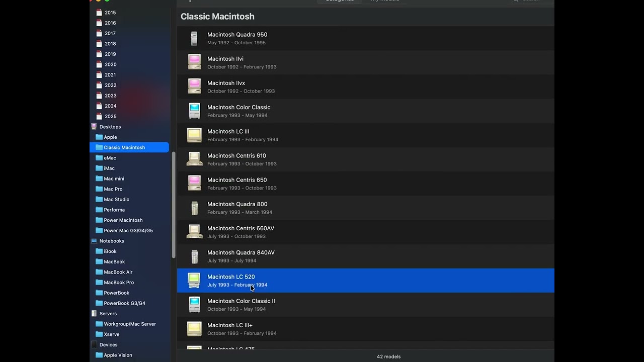Click the Macintosh Centris 650 thumbnail
This screenshot has width=644, height=362.
click(x=194, y=183)
